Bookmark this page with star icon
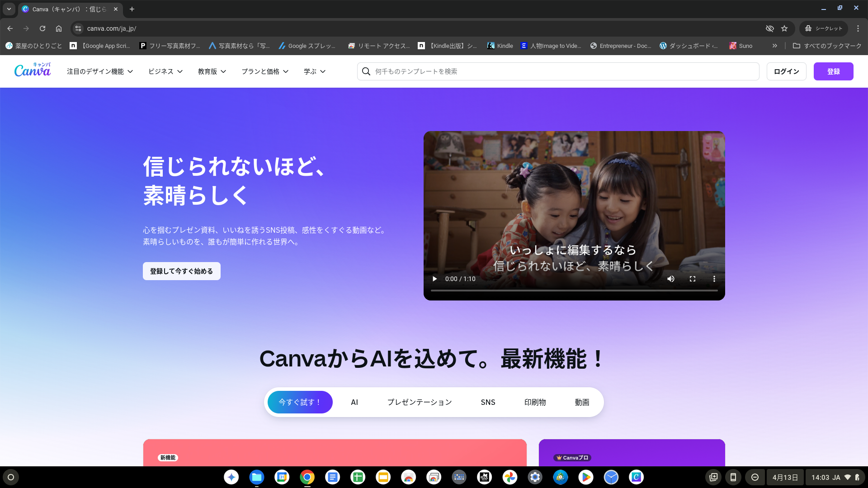The height and width of the screenshot is (488, 868). pyautogui.click(x=784, y=28)
